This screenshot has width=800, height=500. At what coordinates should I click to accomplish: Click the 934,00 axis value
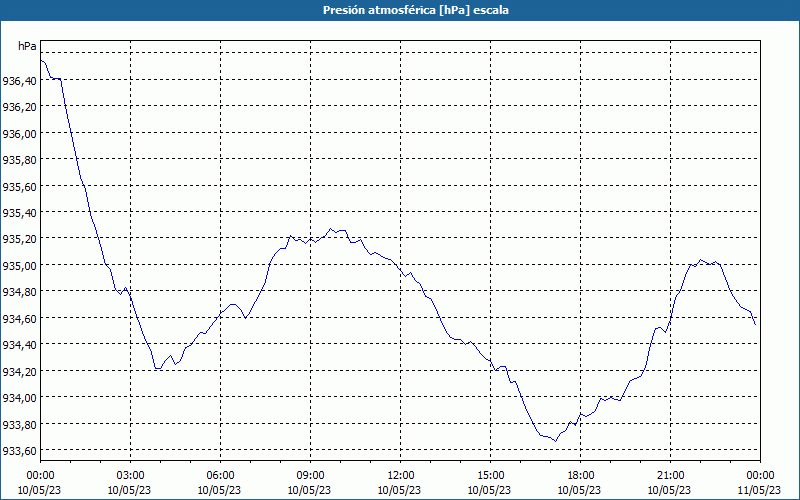[19, 397]
